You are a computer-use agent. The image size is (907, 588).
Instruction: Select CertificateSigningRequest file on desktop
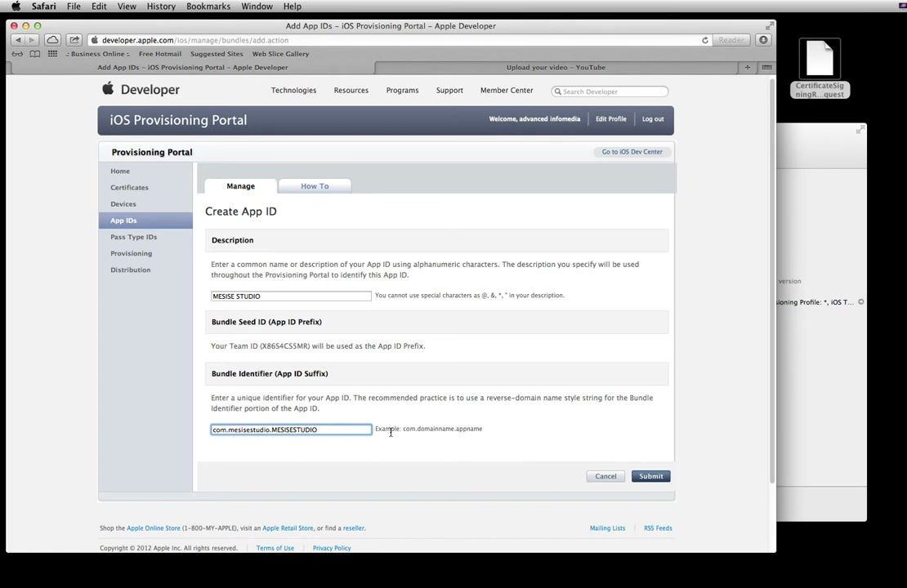pos(820,69)
